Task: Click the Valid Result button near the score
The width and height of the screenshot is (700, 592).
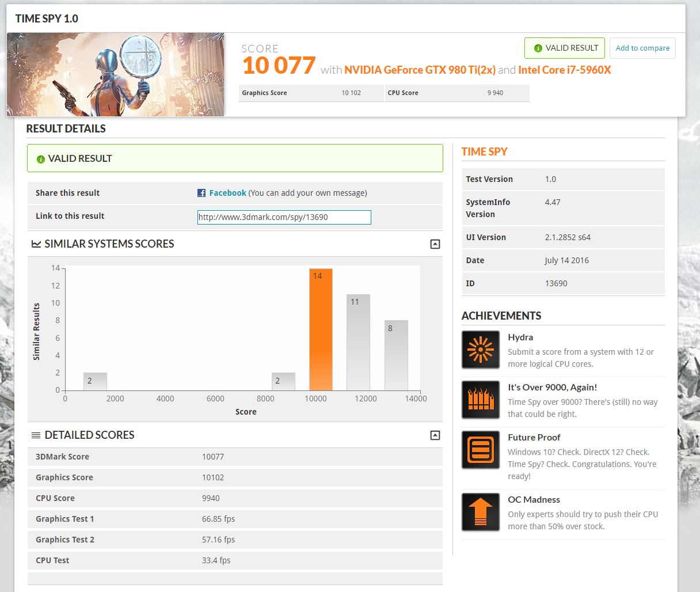Action: (565, 48)
